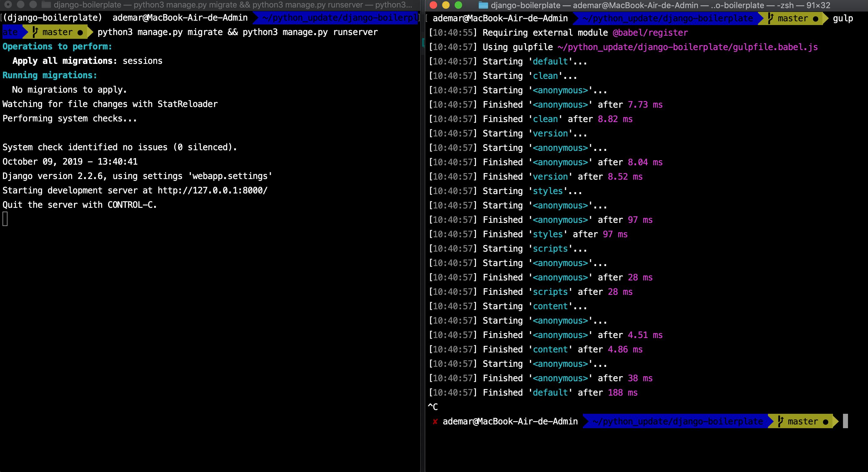868x472 pixels.
Task: Click "Starting 'styles'" log line
Action: (505, 191)
